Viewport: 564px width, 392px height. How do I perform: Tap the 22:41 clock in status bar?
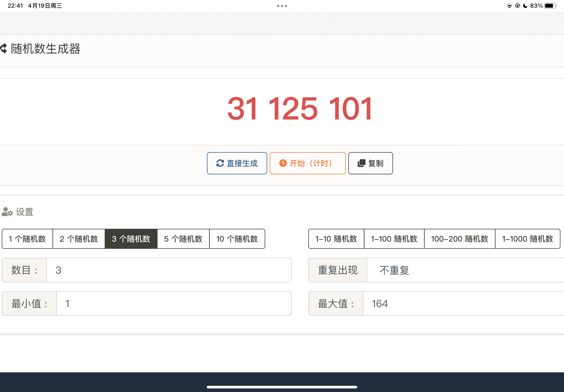coord(15,6)
